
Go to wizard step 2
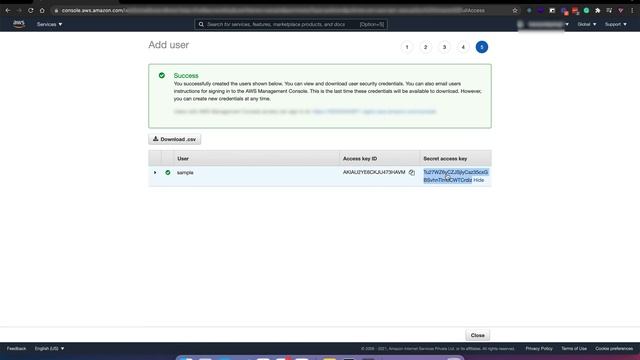(x=425, y=47)
